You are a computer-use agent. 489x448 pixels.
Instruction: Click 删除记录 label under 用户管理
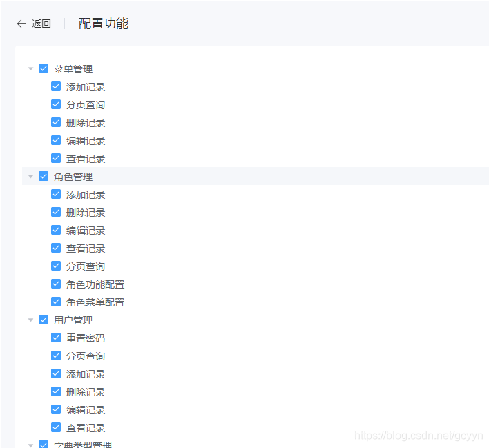point(86,392)
